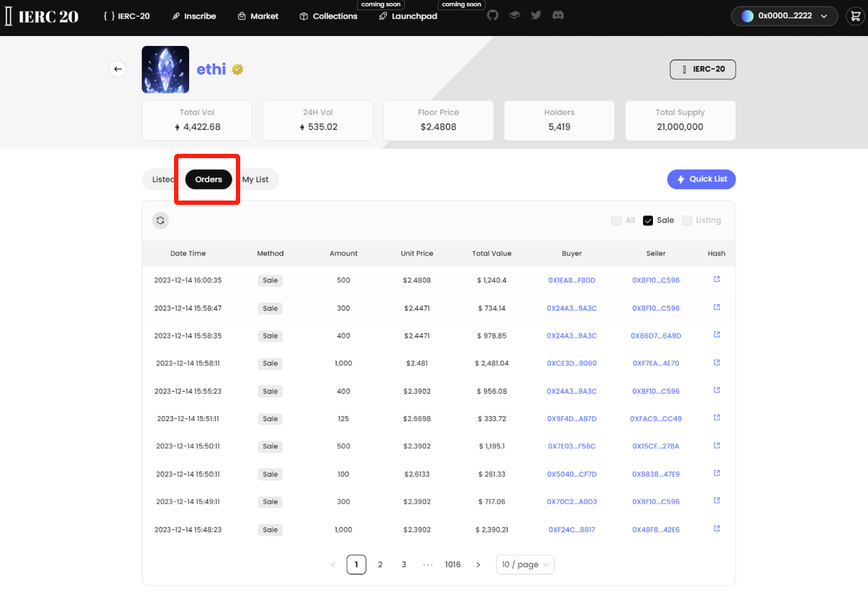Open buyer address 0X1EAB...F8DD
Screen dimensions: 868x606
click(x=572, y=280)
